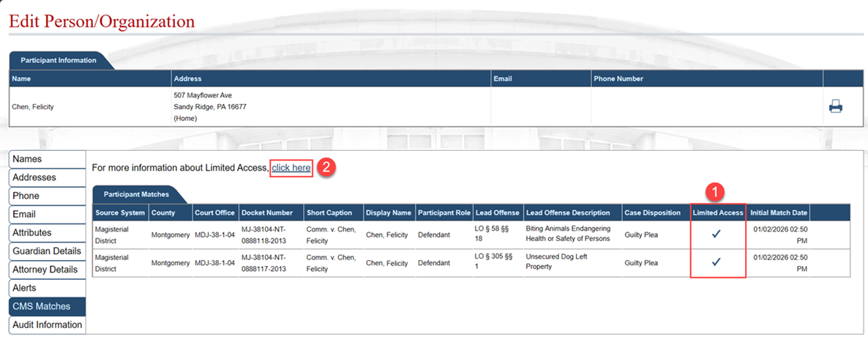Open the Addresses tab

click(x=34, y=177)
